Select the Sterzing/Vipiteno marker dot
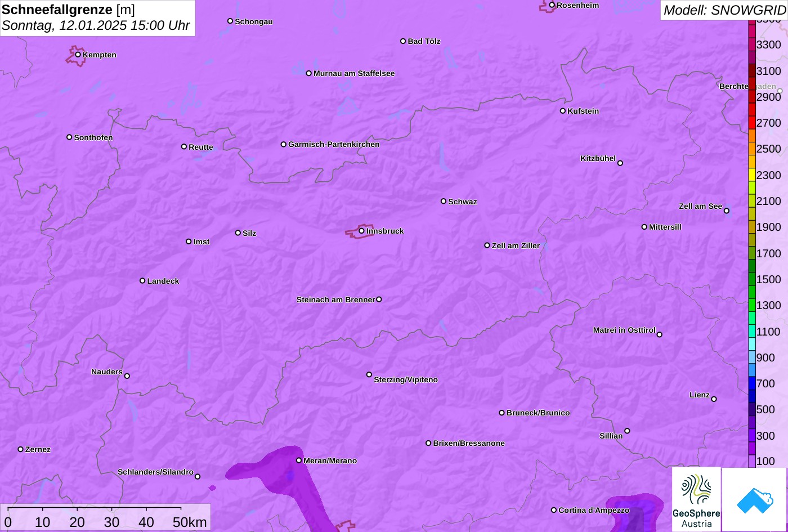Image resolution: width=788 pixels, height=532 pixels. [369, 374]
